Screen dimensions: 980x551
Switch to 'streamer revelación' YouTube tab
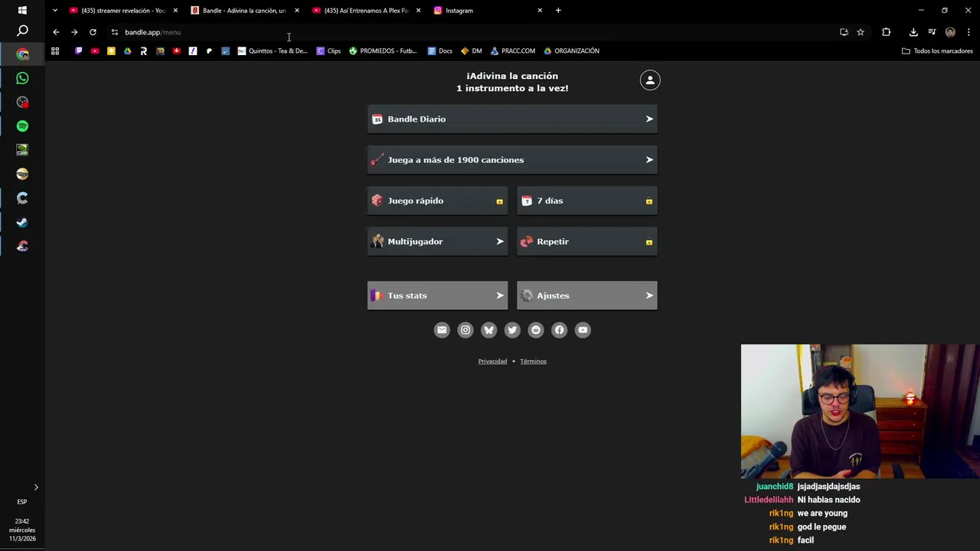(122, 11)
